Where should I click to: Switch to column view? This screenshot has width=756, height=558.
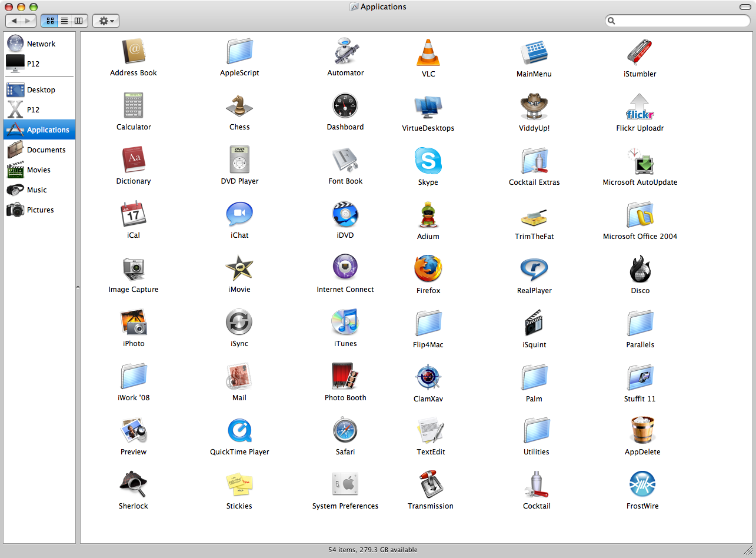pyautogui.click(x=79, y=21)
